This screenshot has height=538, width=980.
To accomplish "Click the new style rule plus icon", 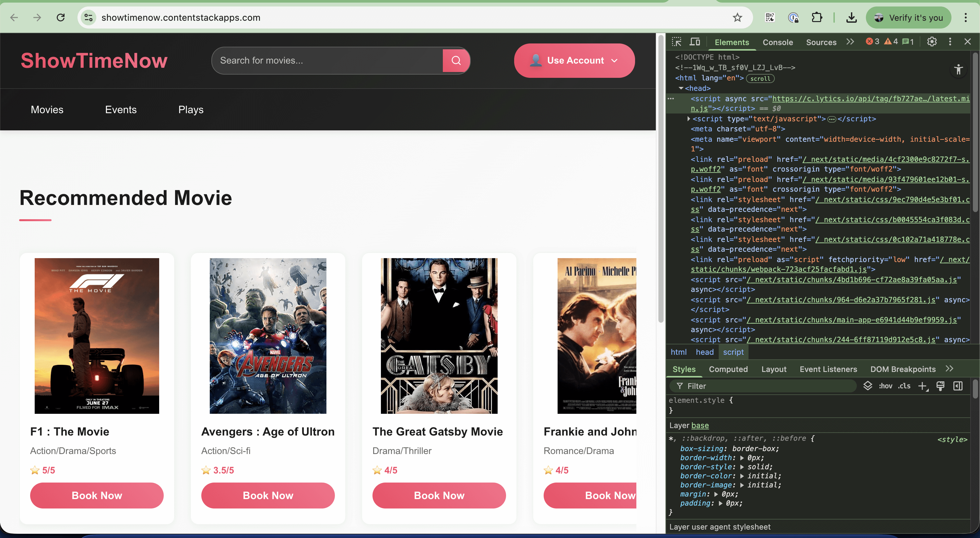I will [922, 386].
